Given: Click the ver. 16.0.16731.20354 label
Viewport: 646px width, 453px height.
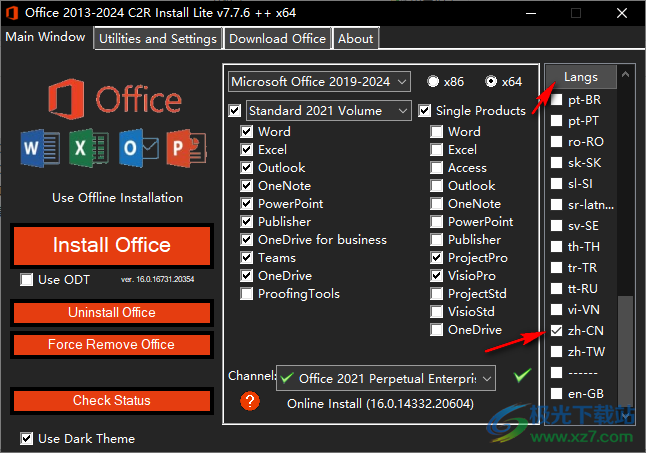Looking at the screenshot, I should pos(157,279).
